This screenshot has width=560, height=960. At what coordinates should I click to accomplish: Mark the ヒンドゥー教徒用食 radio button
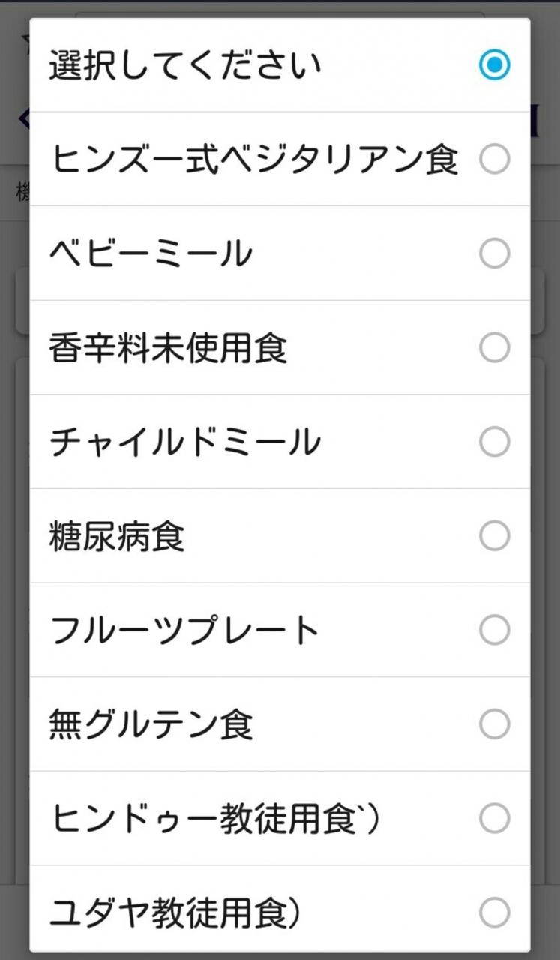pos(494,819)
